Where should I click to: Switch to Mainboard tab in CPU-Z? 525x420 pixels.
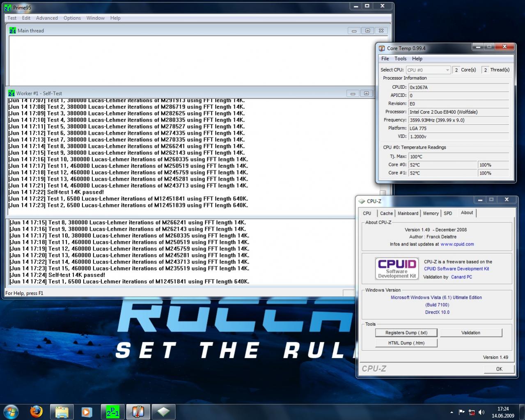(408, 213)
